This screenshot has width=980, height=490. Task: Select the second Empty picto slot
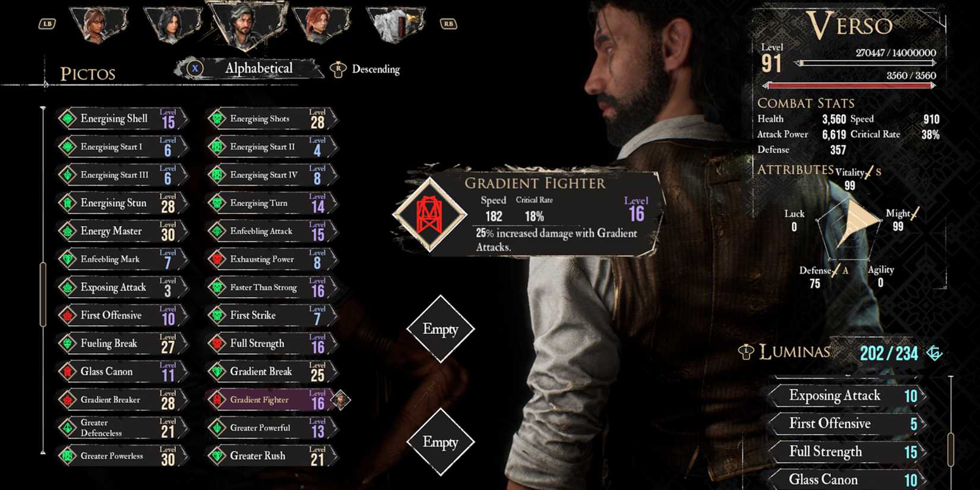(441, 441)
